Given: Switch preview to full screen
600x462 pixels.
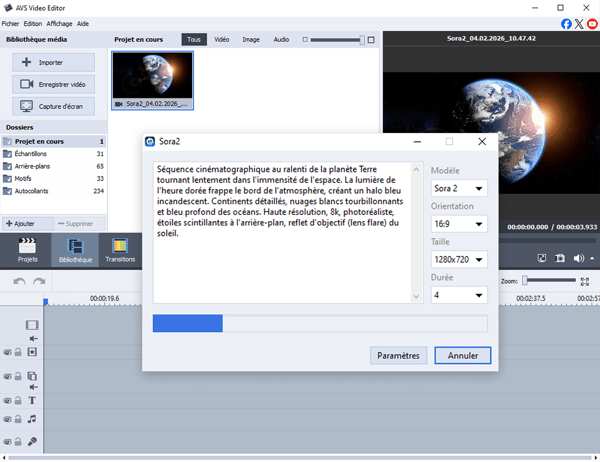Looking at the screenshot, I should pyautogui.click(x=542, y=258).
